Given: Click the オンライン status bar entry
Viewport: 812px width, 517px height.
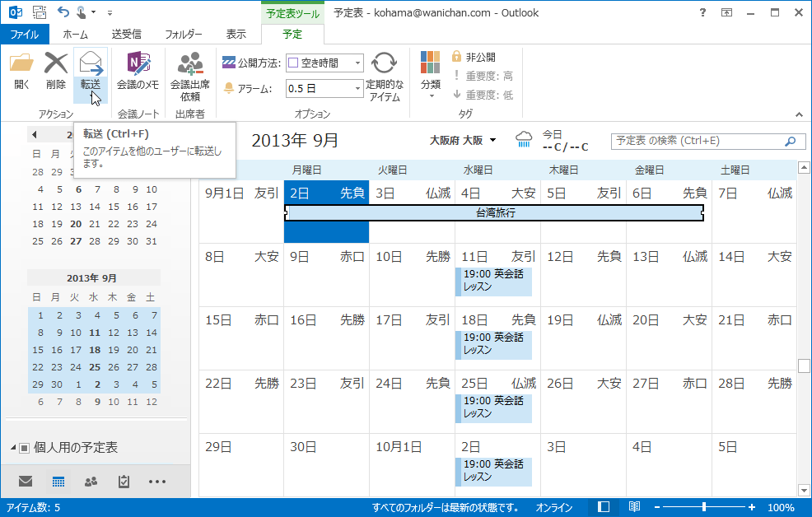Looking at the screenshot, I should [554, 508].
